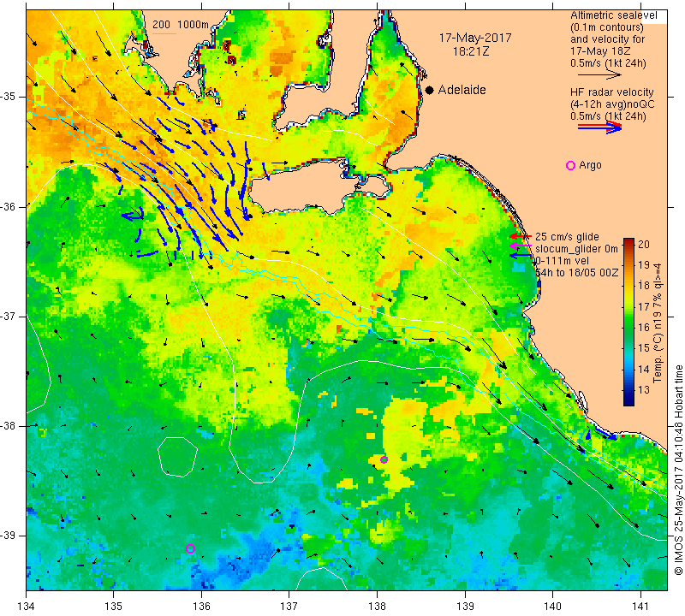Click the blue arrow beside '0-111m vel'
This screenshot has height=616, width=685.
point(520,256)
